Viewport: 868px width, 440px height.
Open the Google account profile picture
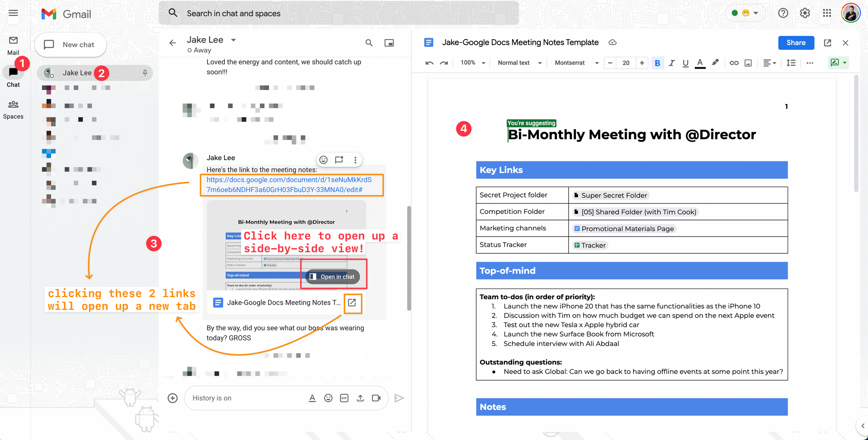click(851, 13)
